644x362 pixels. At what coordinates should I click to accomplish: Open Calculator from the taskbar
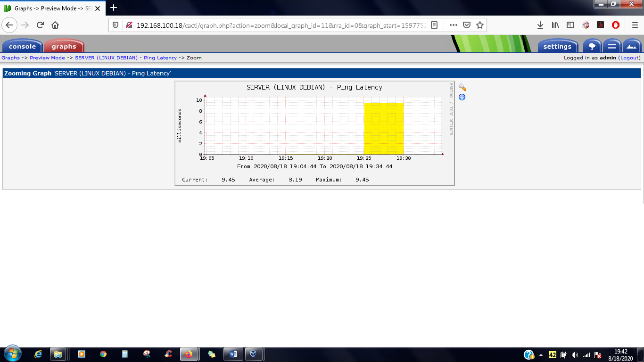click(125, 354)
